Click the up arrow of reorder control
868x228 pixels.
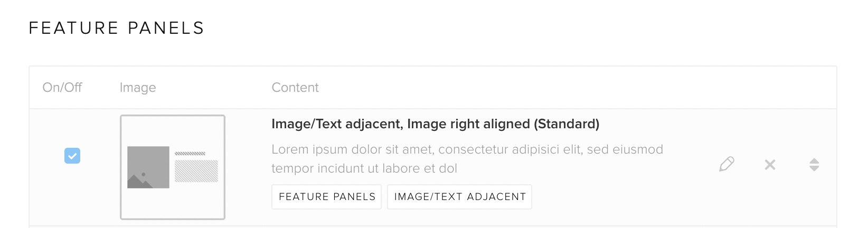814,161
